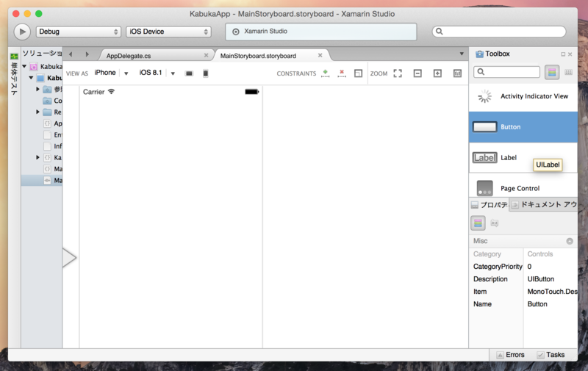Select the Description value UIButton

pos(540,279)
